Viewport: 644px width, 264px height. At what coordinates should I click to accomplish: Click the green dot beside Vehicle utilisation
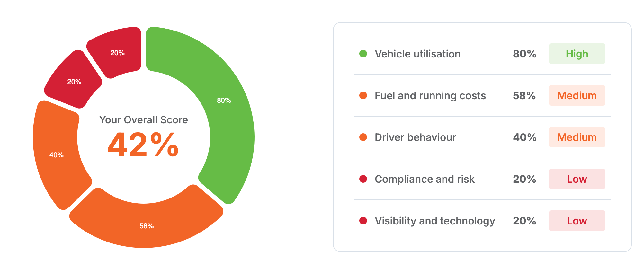(x=363, y=54)
